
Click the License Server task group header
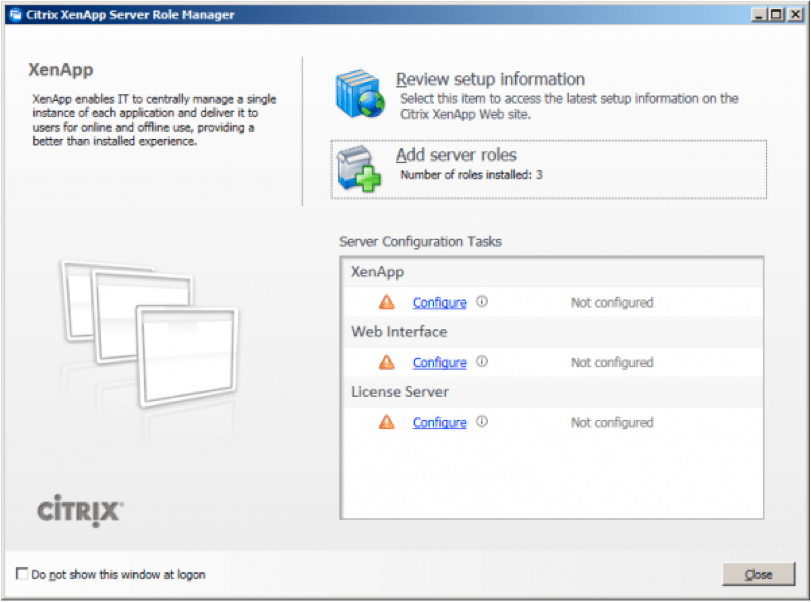pos(552,392)
